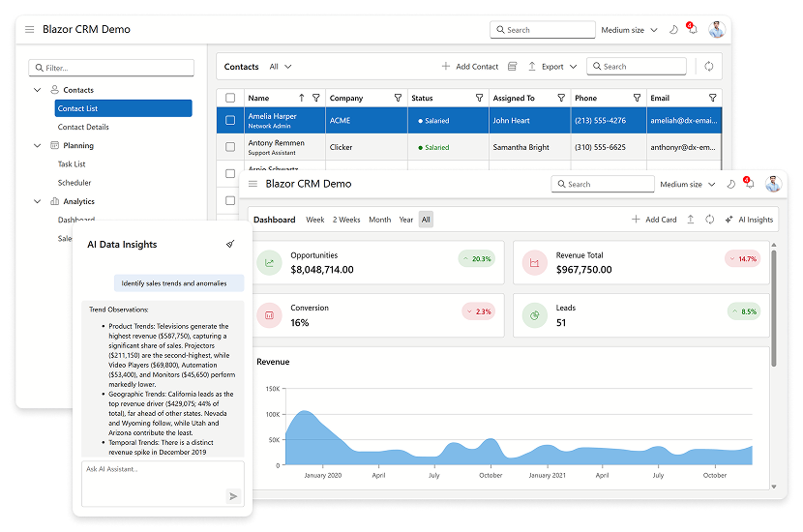The height and width of the screenshot is (532, 803).
Task: Toggle dark theme in the Dashboard window header
Action: 731,184
